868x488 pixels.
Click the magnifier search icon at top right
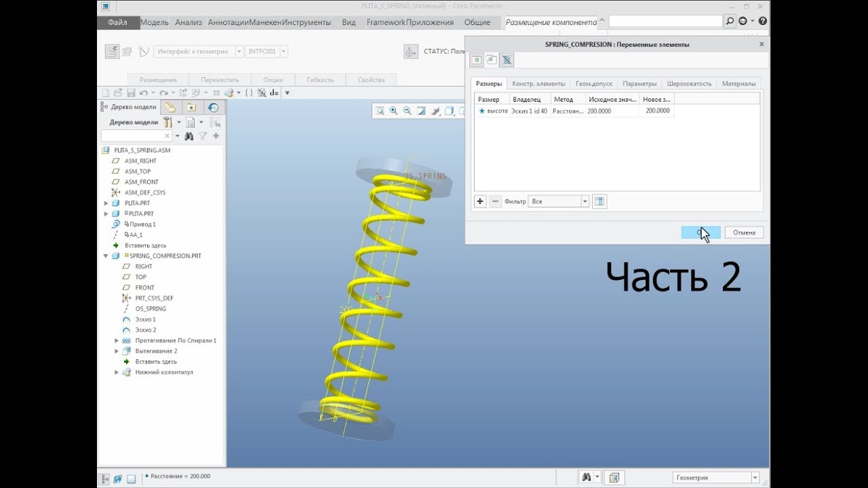point(730,22)
